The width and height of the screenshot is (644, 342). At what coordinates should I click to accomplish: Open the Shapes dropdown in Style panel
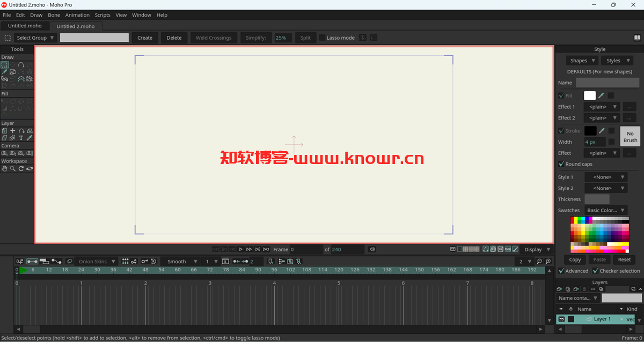coord(582,61)
